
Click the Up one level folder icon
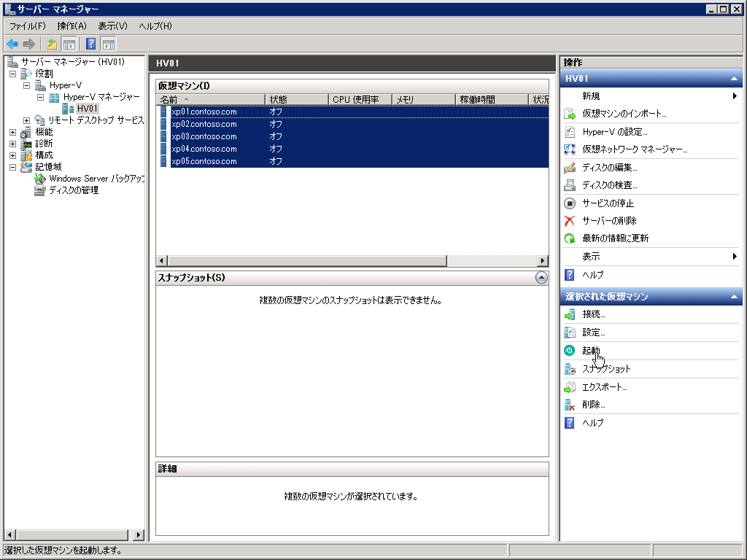coord(52,44)
